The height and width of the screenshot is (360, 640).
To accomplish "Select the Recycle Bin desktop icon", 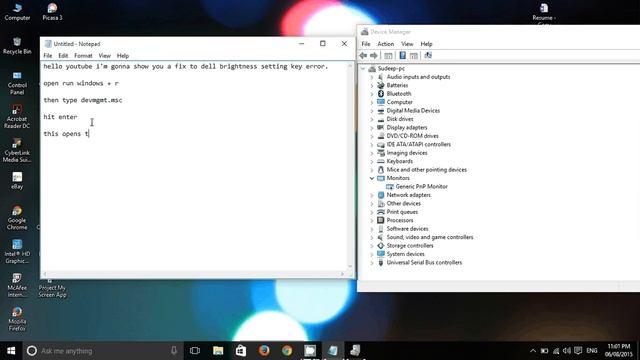I will [17, 46].
